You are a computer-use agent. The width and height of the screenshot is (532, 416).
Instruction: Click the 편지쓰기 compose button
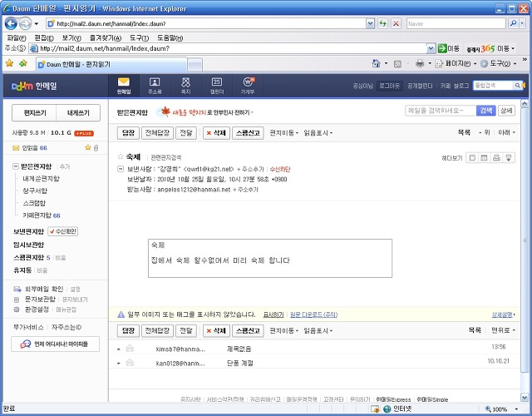[34, 113]
